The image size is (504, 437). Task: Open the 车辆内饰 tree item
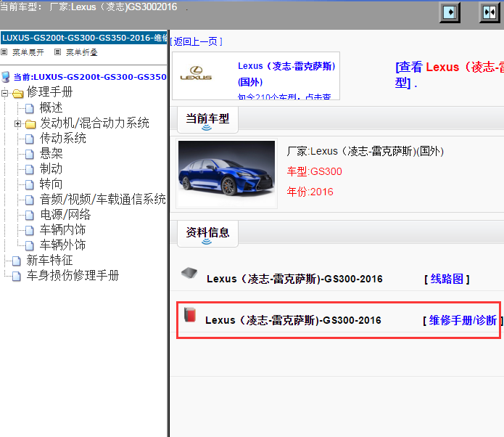pyautogui.click(x=62, y=230)
